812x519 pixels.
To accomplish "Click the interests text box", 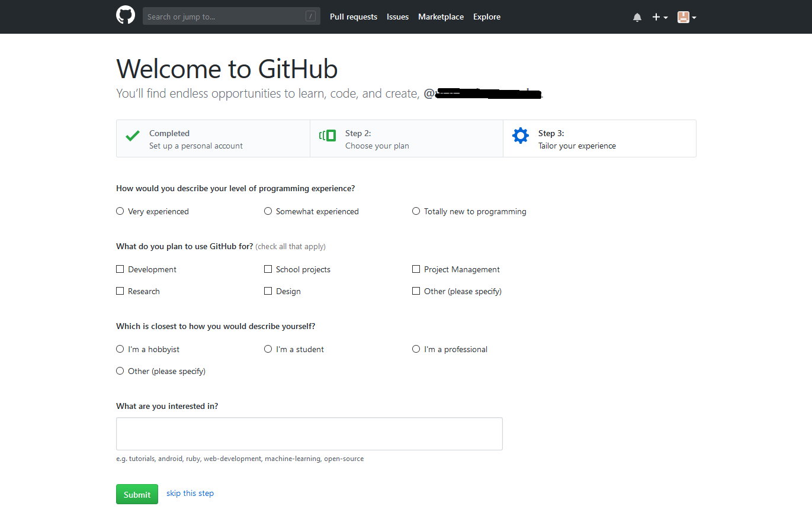I will tap(309, 434).
